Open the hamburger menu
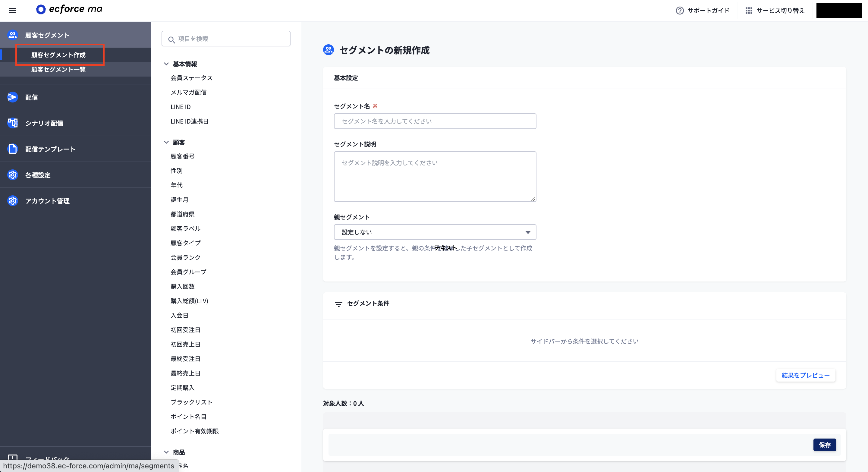Viewport: 868px width, 472px height. pos(12,11)
